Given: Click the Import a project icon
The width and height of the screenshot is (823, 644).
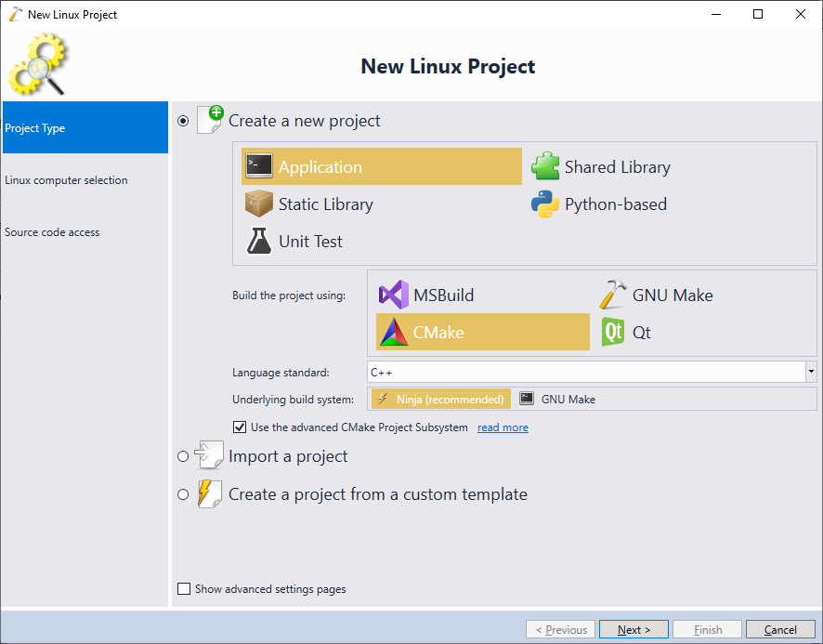Looking at the screenshot, I should point(209,455).
